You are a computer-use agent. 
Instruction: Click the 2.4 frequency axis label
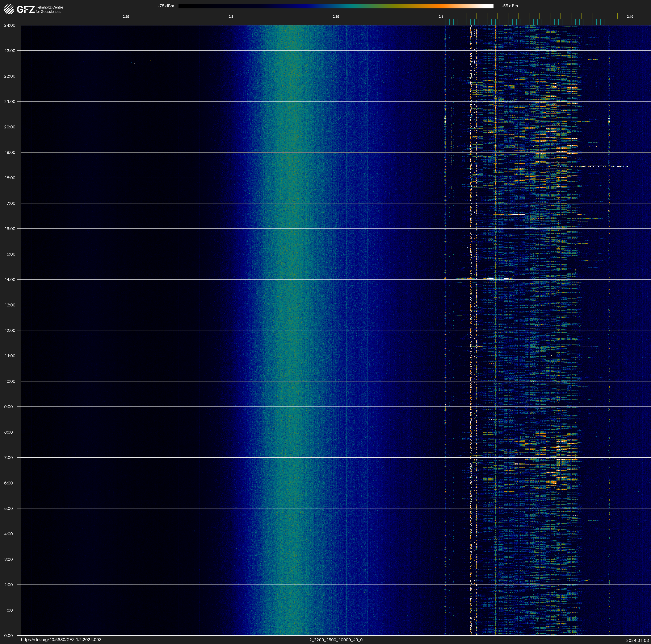[x=441, y=17]
